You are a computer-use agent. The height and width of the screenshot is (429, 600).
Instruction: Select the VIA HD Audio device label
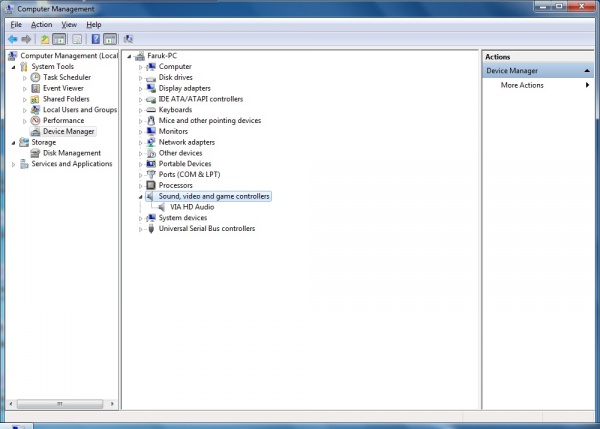[x=192, y=207]
